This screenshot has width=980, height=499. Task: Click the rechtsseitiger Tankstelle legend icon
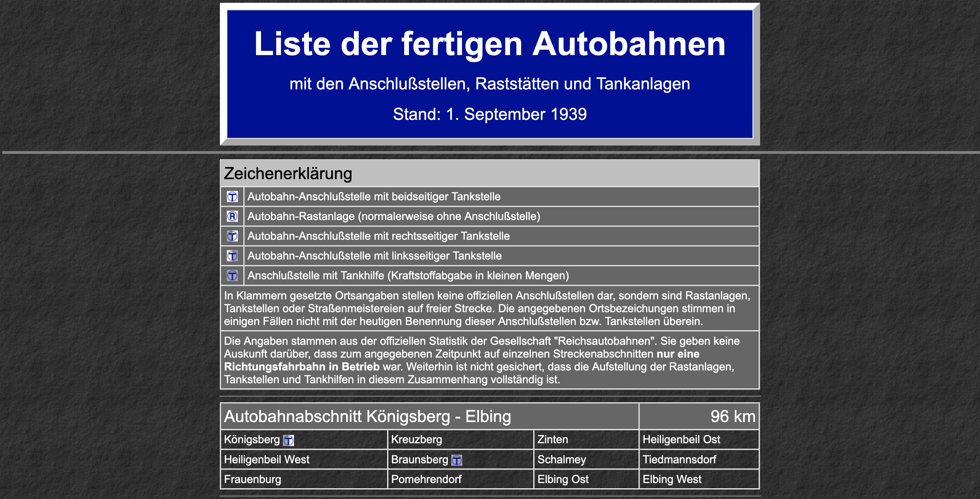[232, 236]
